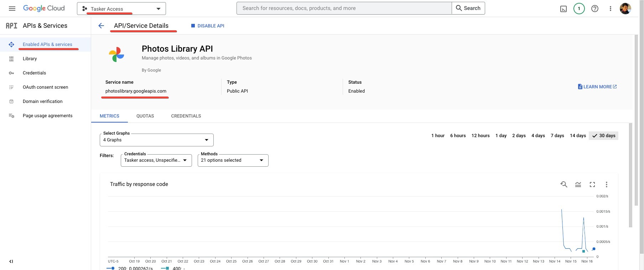Switch to the METRICS tab
This screenshot has height=270, width=644.
coord(109,116)
